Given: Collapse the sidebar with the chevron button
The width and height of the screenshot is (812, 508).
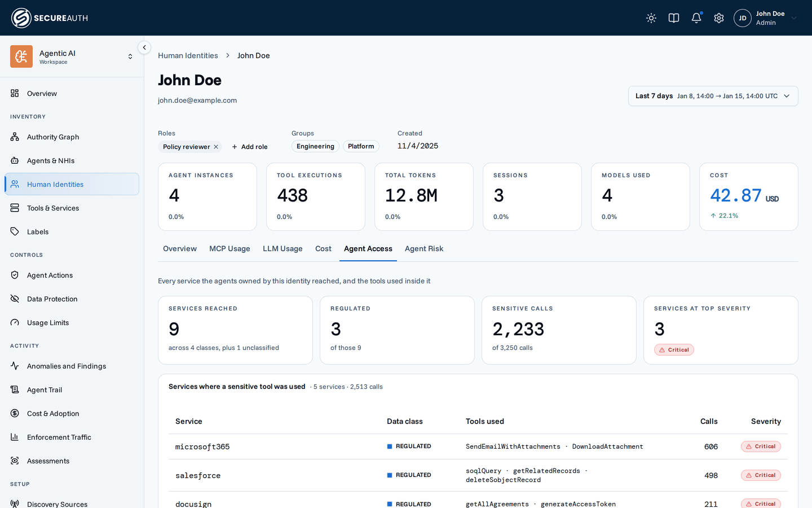Looking at the screenshot, I should coord(144,48).
